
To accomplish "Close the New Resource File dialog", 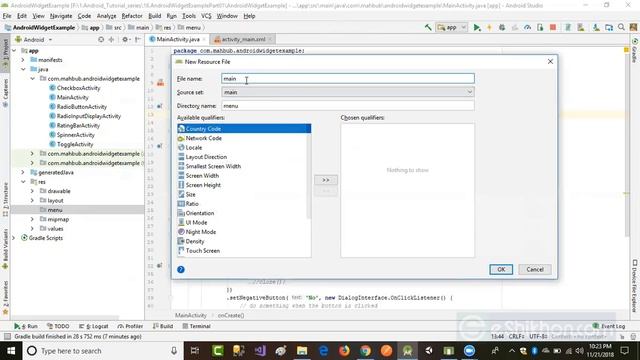I will point(550,62).
